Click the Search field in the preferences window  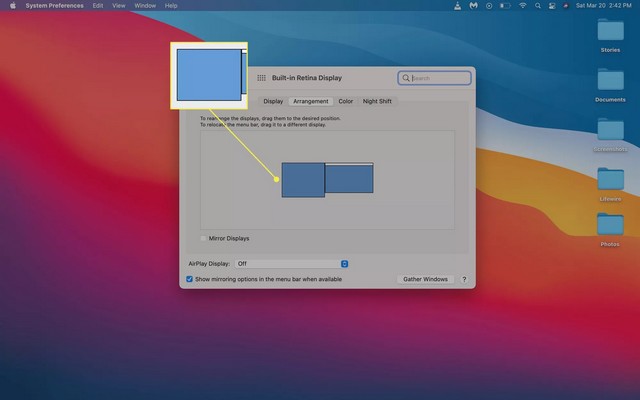click(x=439, y=78)
